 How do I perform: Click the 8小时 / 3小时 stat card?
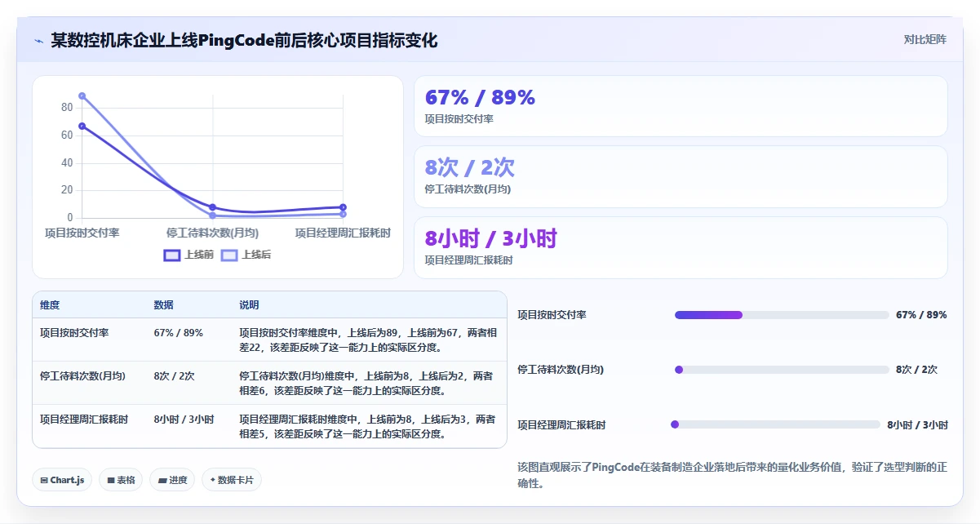pos(681,247)
